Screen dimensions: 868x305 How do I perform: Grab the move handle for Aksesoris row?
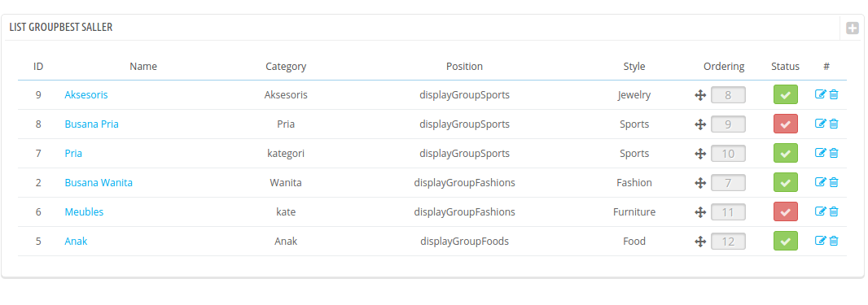(700, 95)
